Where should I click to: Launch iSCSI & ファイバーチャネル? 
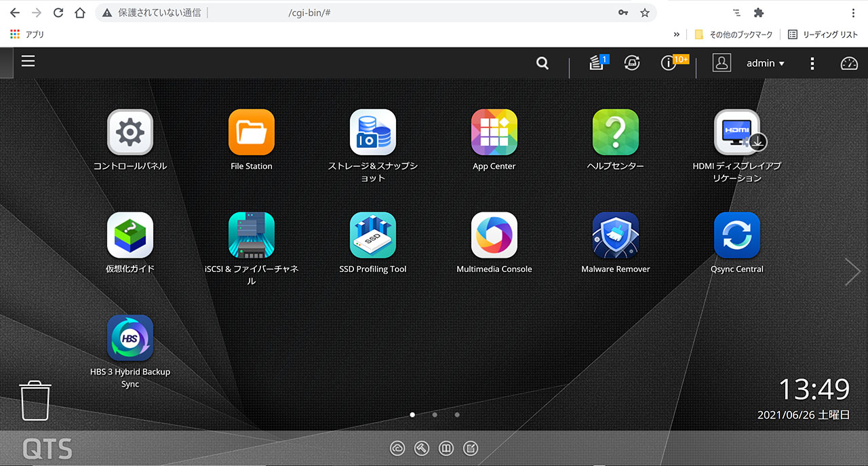click(x=251, y=235)
